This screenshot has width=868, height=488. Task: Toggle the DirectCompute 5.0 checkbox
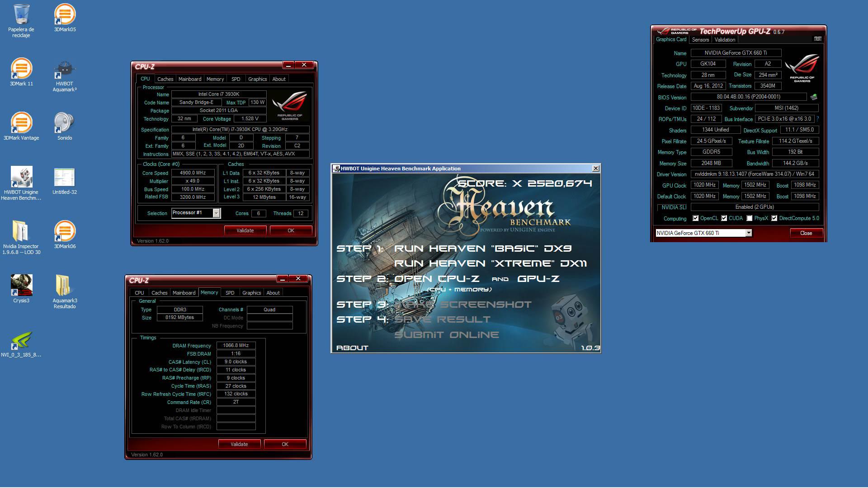click(774, 218)
